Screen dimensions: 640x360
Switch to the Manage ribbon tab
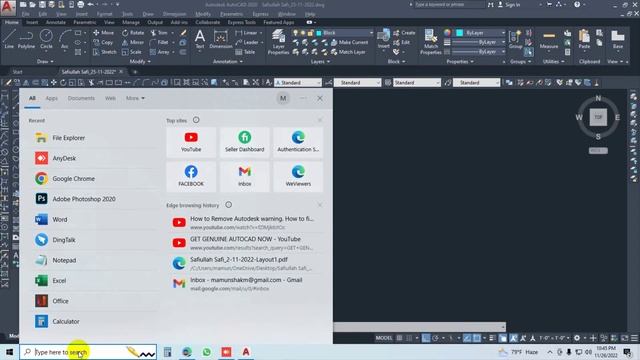click(x=131, y=22)
